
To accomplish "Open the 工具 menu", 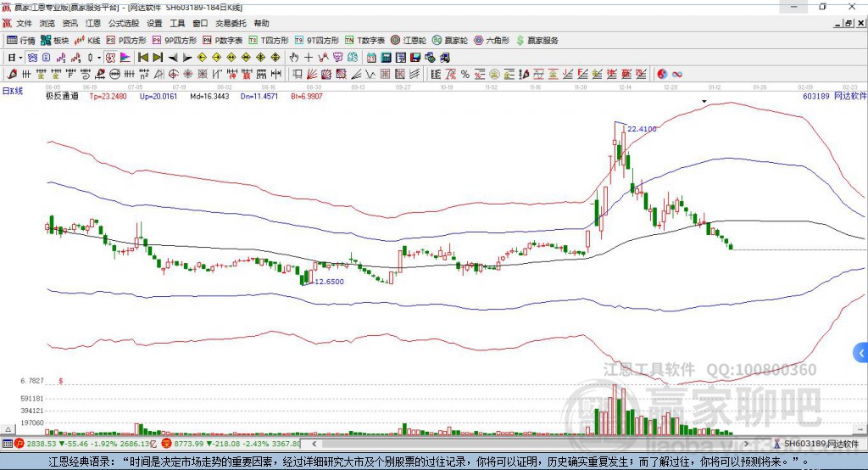I will (x=177, y=23).
